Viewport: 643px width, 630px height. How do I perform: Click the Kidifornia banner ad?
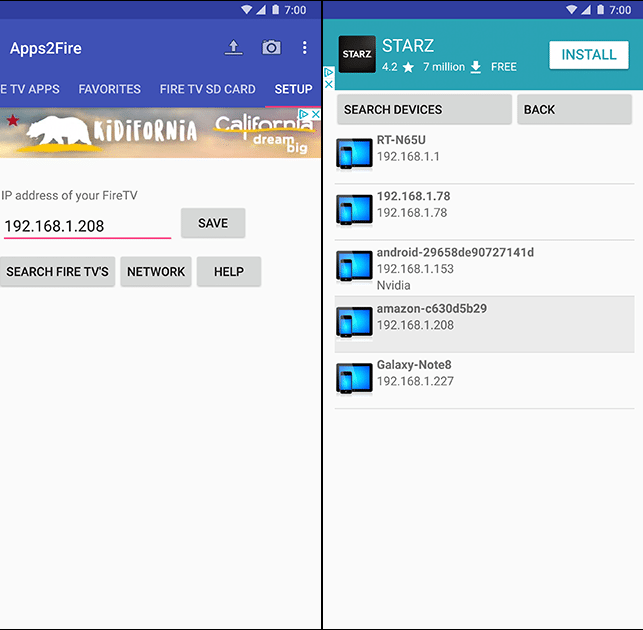pyautogui.click(x=160, y=133)
